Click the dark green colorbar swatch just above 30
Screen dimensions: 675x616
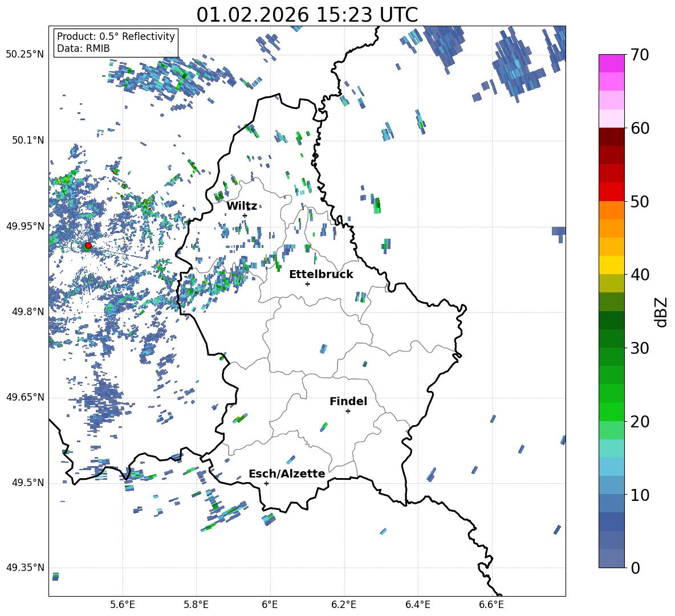click(611, 338)
